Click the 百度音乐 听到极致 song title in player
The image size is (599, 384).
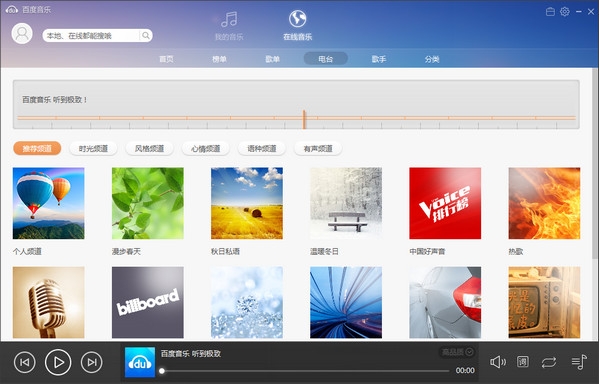191,354
